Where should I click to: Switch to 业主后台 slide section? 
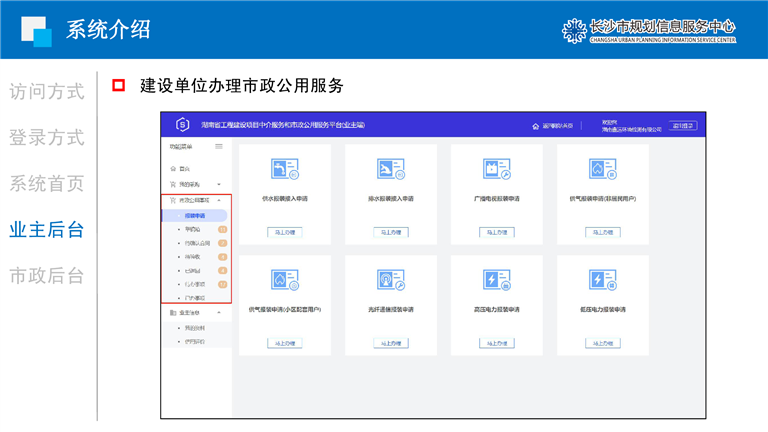(46, 229)
